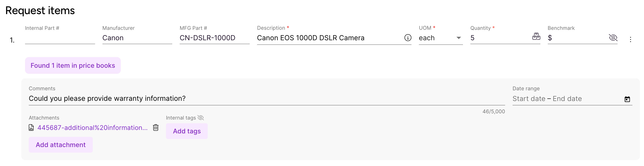Open the 445687-additional information attachment link

(x=92, y=128)
